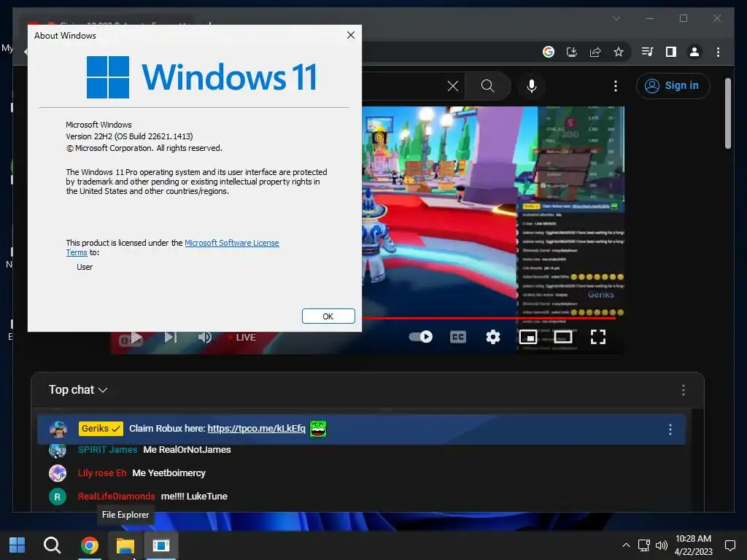Click winver window icon in taskbar
This screenshot has height=560, width=747.
161,545
